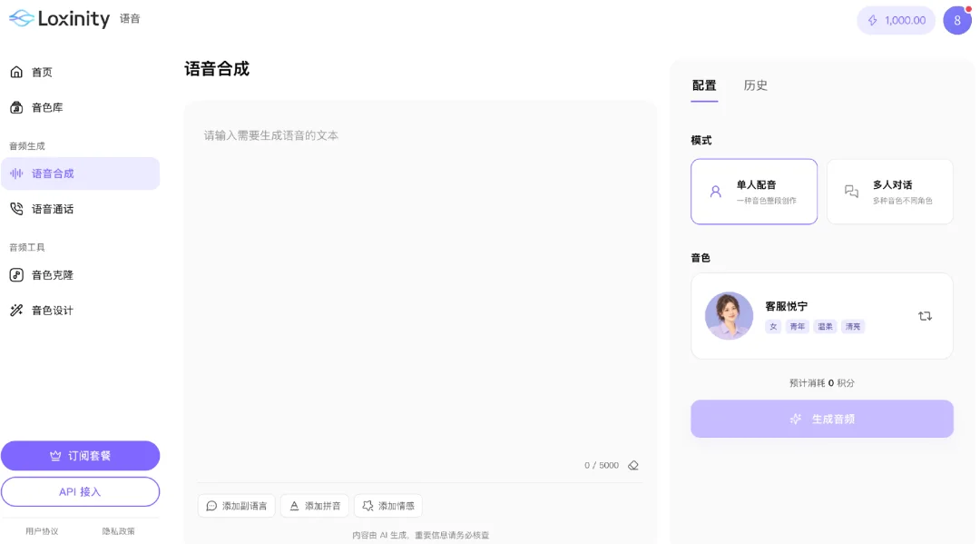The width and height of the screenshot is (980, 544).
Task: Click the 清亮 voice tag
Action: pos(852,326)
